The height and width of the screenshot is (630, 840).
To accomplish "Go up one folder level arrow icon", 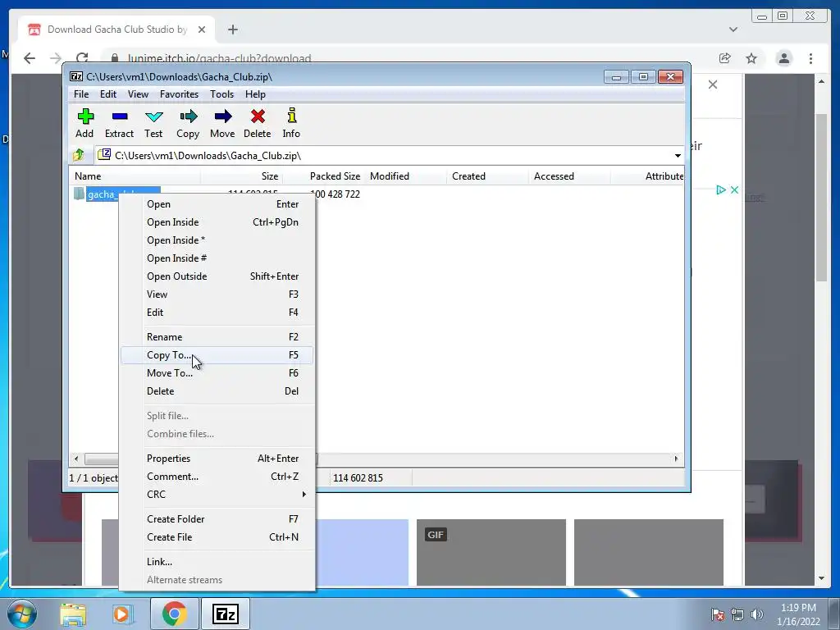I will click(x=79, y=155).
